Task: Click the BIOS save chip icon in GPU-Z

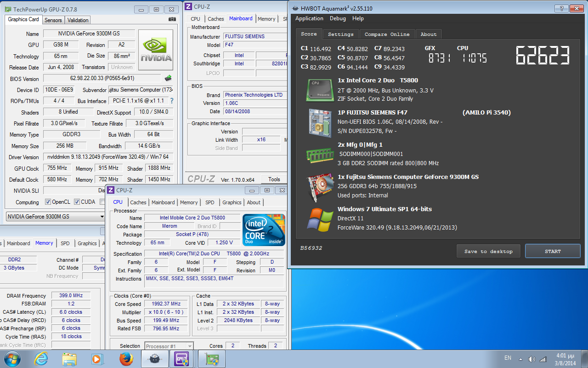Action: [168, 78]
